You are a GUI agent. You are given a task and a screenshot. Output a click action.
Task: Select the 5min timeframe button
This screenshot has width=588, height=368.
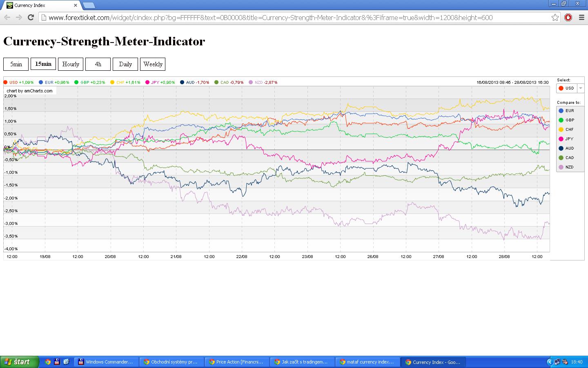[x=16, y=64]
